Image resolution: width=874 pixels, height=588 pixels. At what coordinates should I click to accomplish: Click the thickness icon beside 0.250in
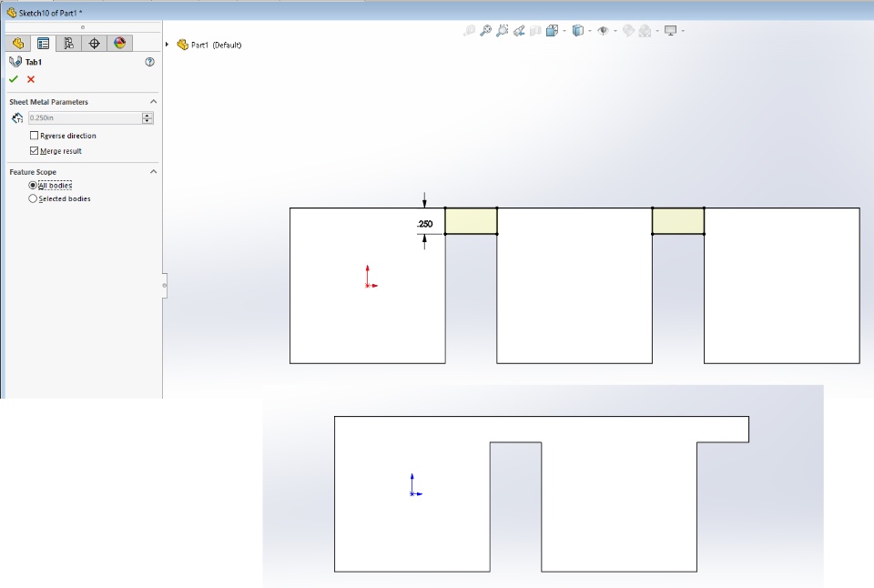coord(17,117)
